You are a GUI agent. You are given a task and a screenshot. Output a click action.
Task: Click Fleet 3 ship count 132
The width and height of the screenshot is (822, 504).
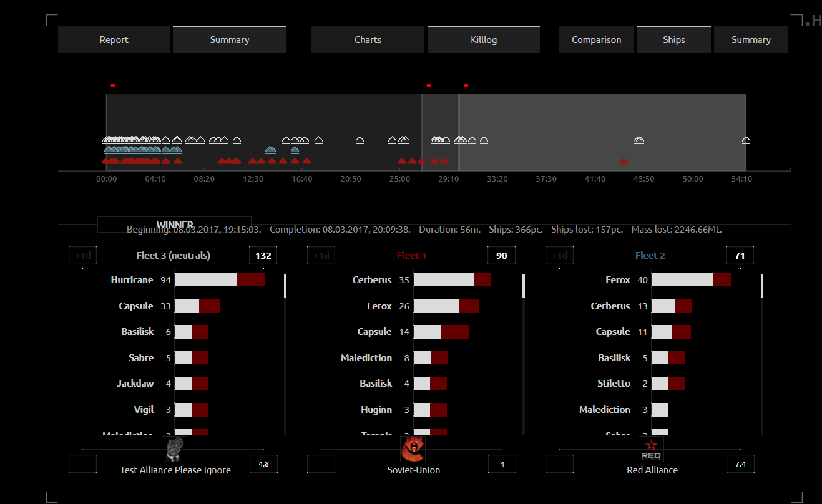263,256
